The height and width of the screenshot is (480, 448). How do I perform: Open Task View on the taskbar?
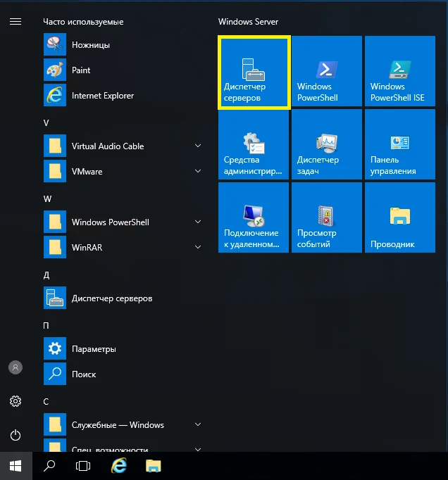click(82, 466)
